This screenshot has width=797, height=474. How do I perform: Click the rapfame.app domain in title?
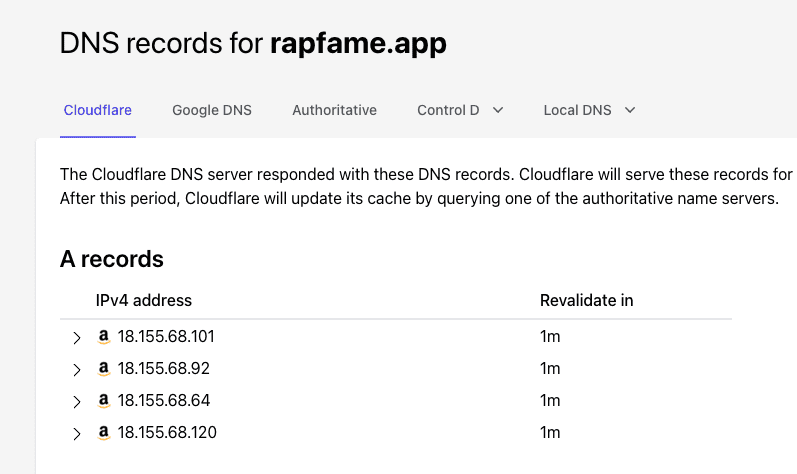tap(358, 44)
